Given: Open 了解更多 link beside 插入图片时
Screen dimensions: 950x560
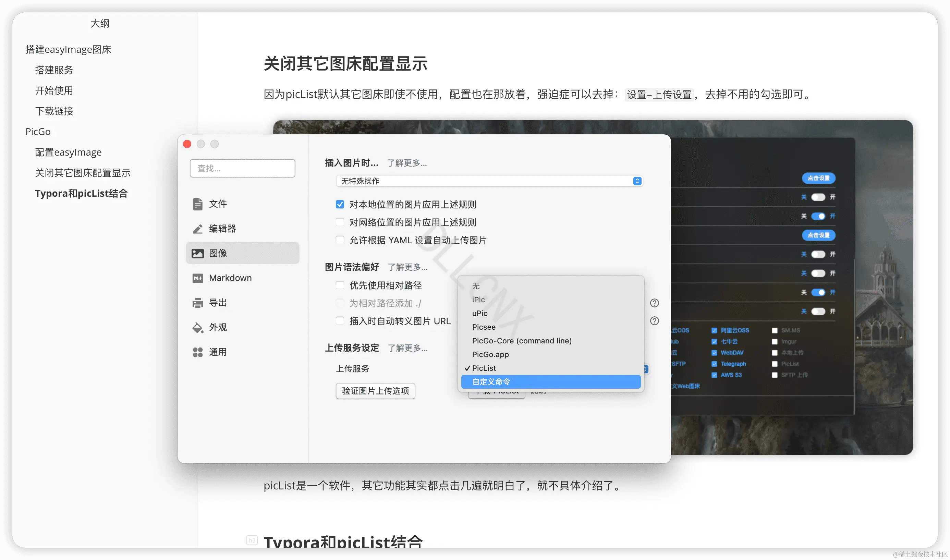Looking at the screenshot, I should pyautogui.click(x=407, y=163).
